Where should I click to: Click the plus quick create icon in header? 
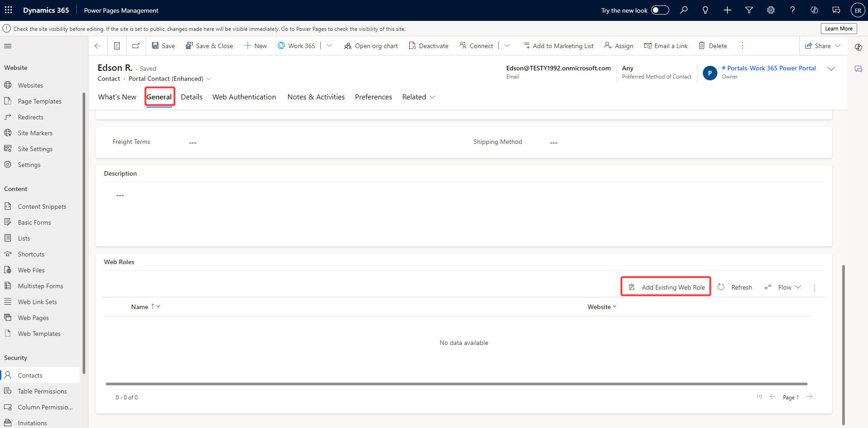tap(727, 10)
